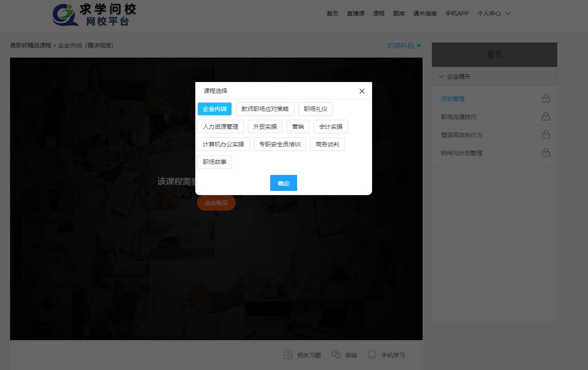Click the lock icon beside 目标管理
Screen dimensions: 588x370
pyautogui.click(x=545, y=98)
